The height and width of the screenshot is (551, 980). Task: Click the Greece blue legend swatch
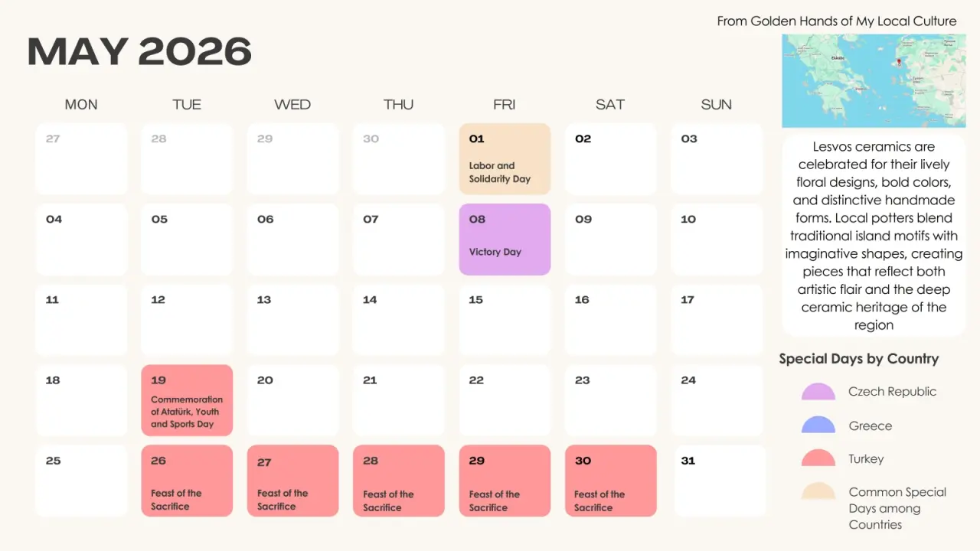[818, 426]
